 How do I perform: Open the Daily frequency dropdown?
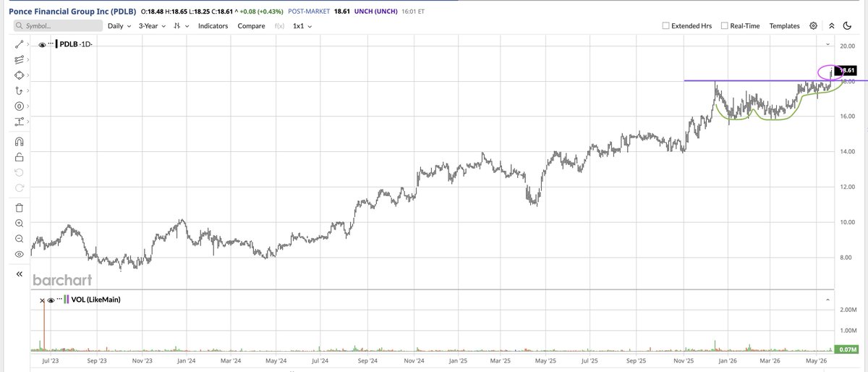[x=119, y=26]
